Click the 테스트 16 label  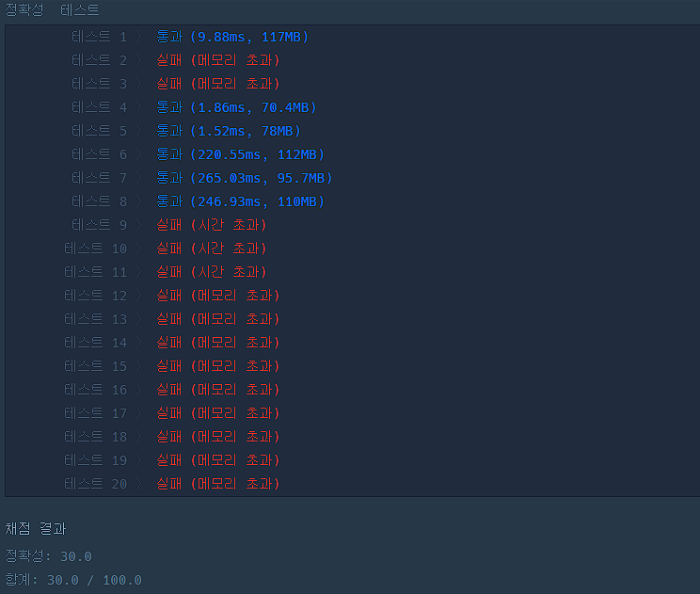(96, 390)
